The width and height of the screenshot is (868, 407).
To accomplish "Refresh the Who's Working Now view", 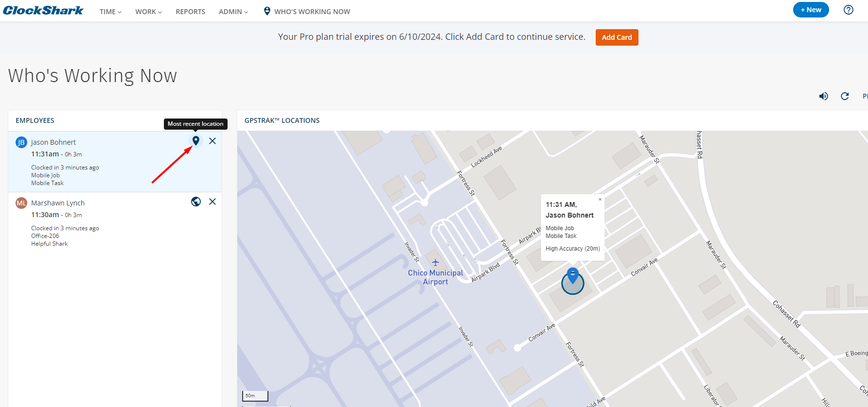I will [845, 96].
